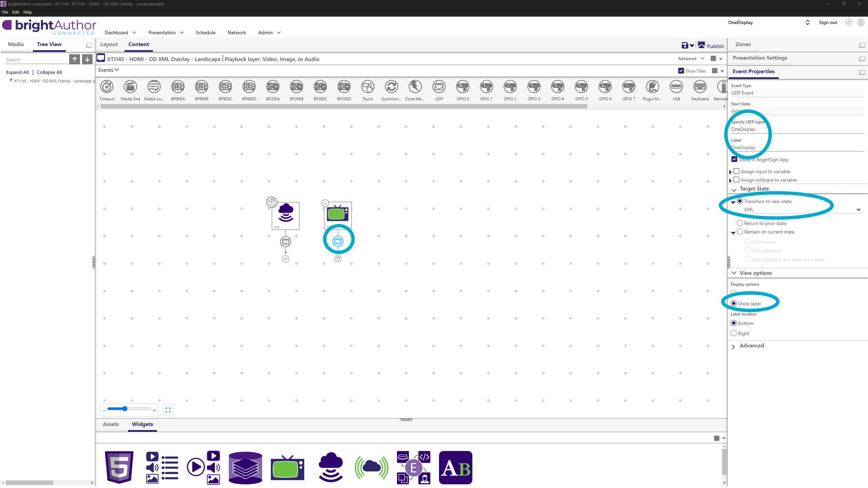Choose Right label location
The image size is (868, 488).
734,333
